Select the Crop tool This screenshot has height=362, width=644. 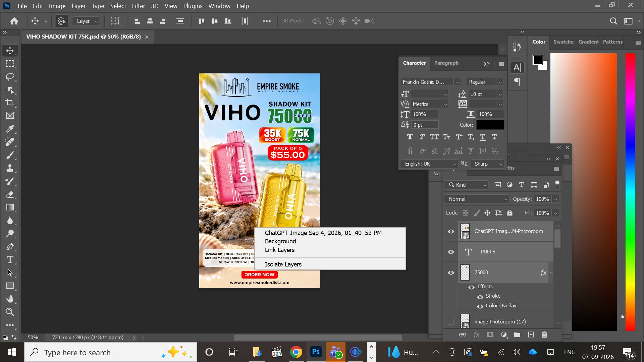point(10,103)
